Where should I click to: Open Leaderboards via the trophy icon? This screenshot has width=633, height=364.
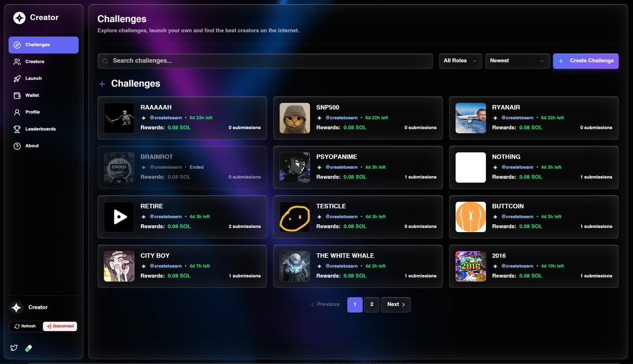(x=16, y=129)
